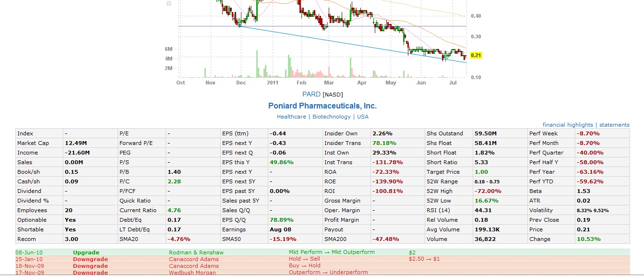
Task: Click the Prev Close value 0.19
Action: 583,220
